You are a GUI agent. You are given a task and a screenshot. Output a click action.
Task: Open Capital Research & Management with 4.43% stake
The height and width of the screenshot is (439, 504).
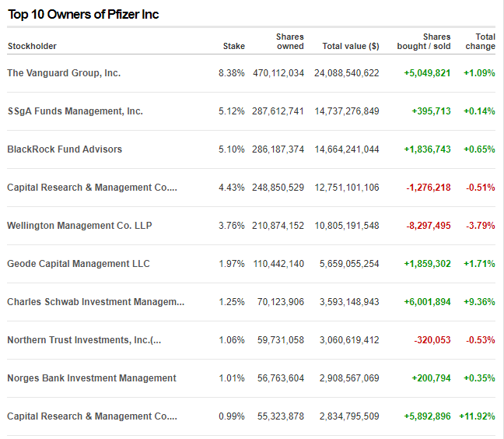tap(92, 188)
